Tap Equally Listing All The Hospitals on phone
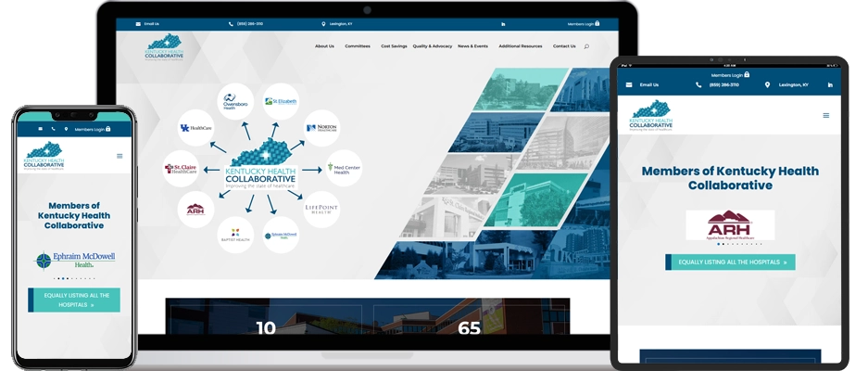868x371 pixels. pos(74,300)
